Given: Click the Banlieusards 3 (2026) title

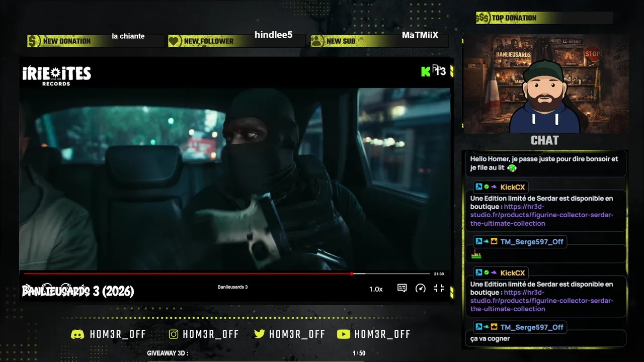Looking at the screenshot, I should [78, 291].
